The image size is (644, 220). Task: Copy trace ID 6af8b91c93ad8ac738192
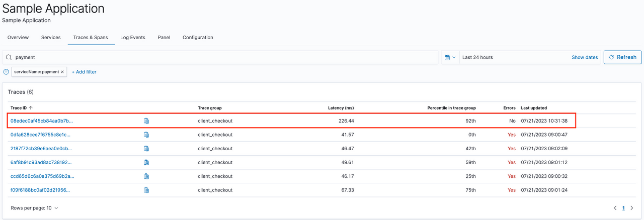(x=146, y=162)
